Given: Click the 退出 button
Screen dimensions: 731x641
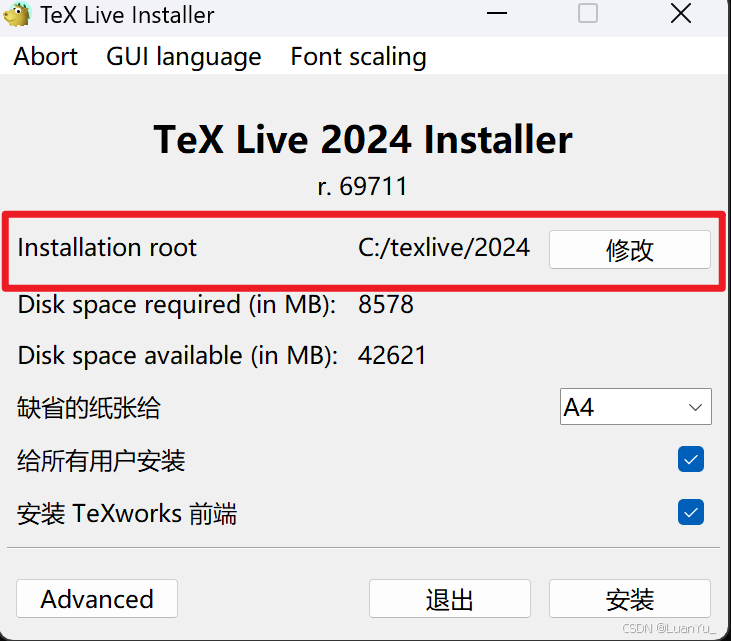Looking at the screenshot, I should [x=449, y=599].
